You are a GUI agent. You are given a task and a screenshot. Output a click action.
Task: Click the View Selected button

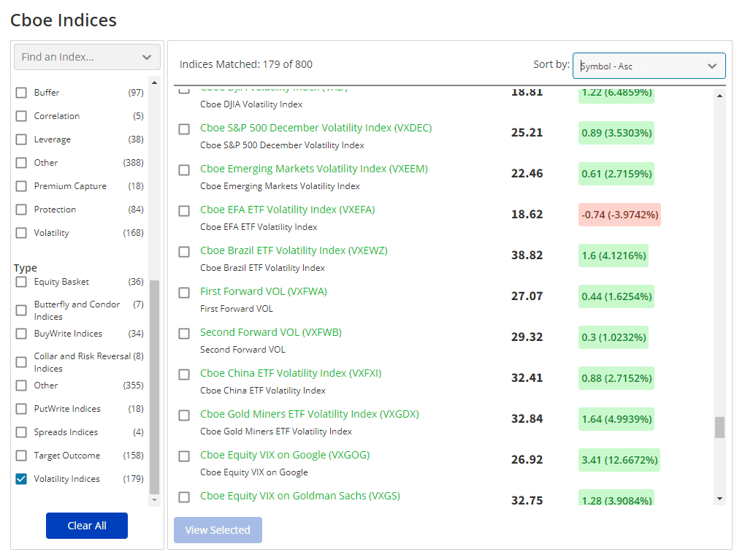pyautogui.click(x=218, y=530)
